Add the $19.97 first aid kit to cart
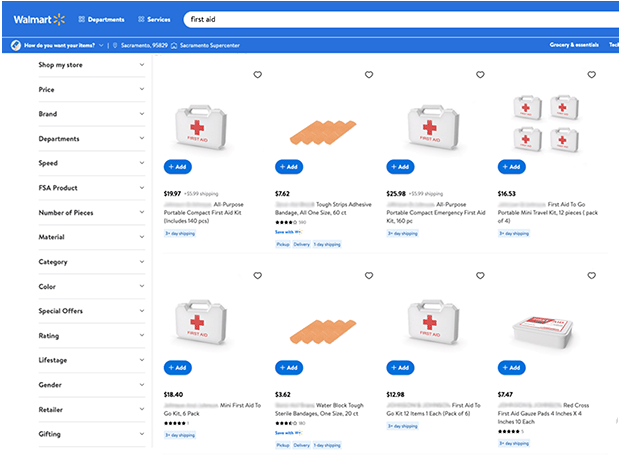Image resolution: width=620 pixels, height=463 pixels. coord(177,167)
